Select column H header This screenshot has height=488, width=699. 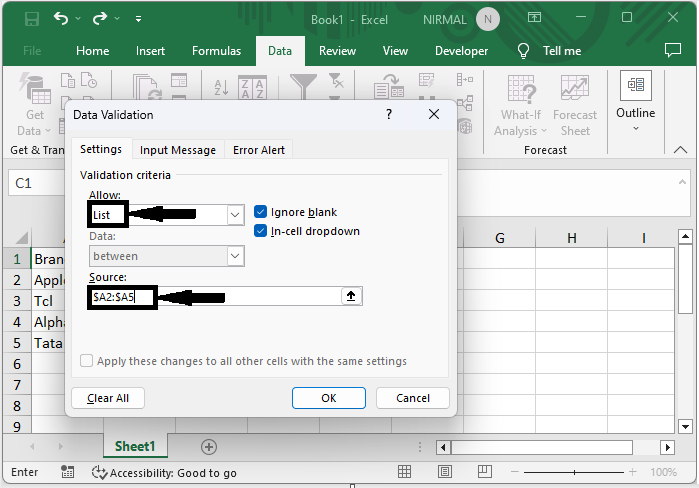click(x=572, y=238)
